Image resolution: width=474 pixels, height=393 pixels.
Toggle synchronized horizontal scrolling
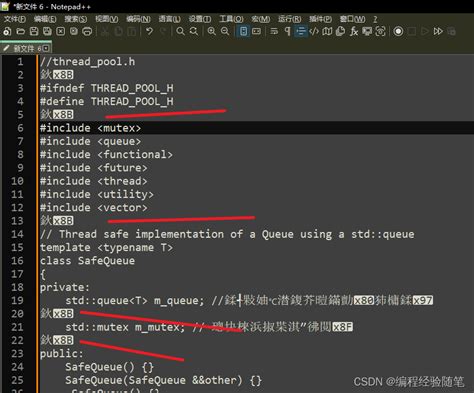(257, 31)
